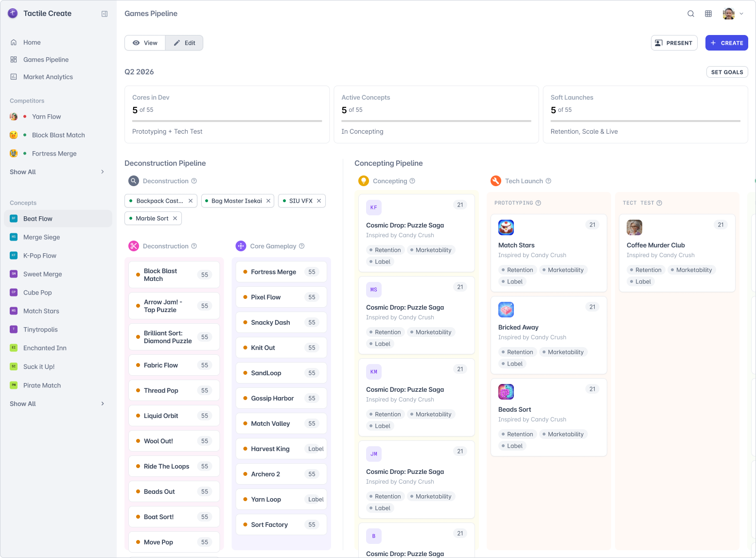This screenshot has height=558, width=756.
Task: Click the gray Deconstruction search icon
Action: pyautogui.click(x=134, y=181)
